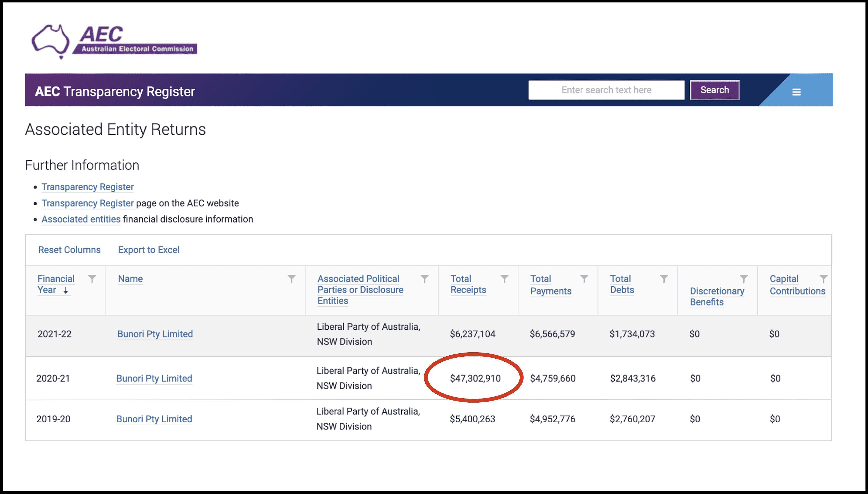
Task: Select total payments value $4,952,776
Action: pos(552,419)
